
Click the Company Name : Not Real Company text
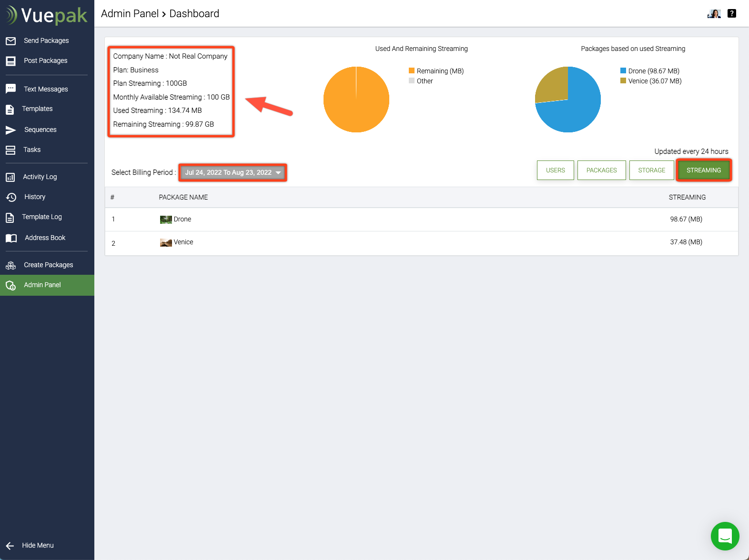click(170, 56)
